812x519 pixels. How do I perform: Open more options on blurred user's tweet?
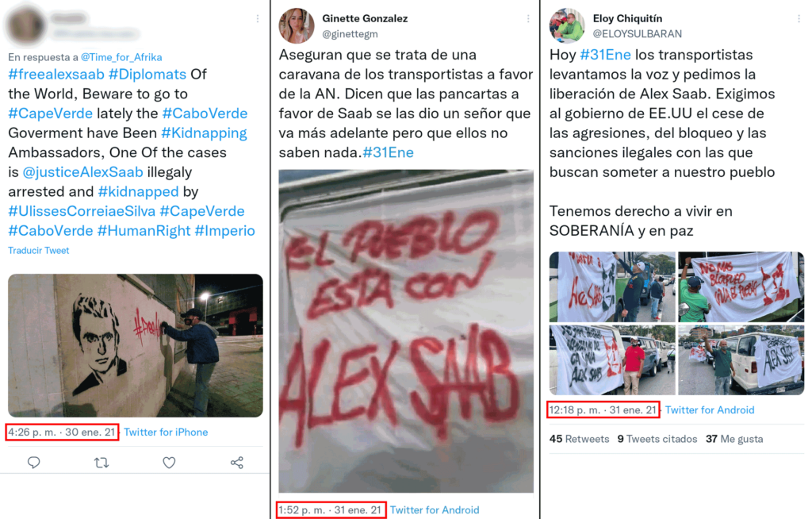coord(258,19)
